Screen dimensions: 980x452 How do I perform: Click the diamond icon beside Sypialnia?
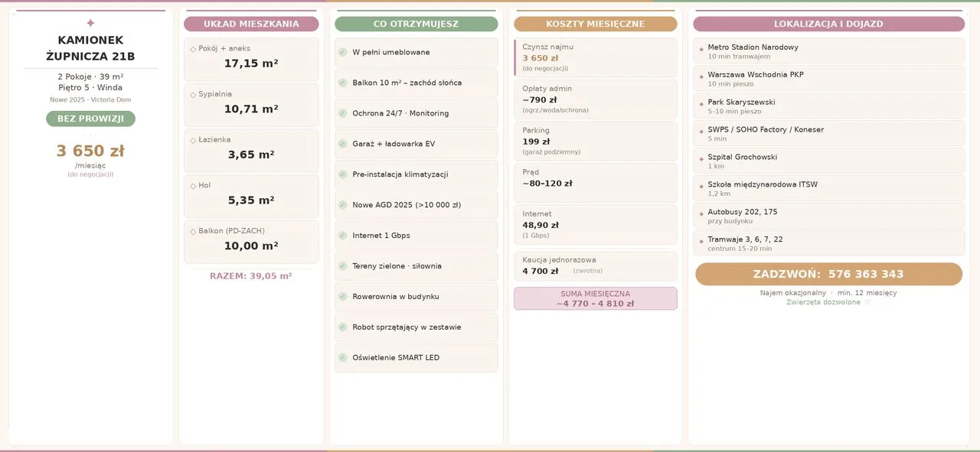pos(193,95)
